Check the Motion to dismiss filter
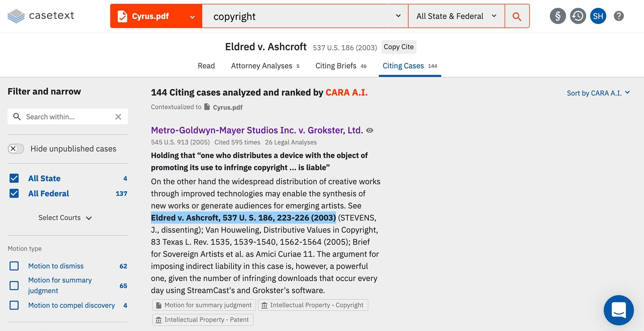 click(x=14, y=266)
